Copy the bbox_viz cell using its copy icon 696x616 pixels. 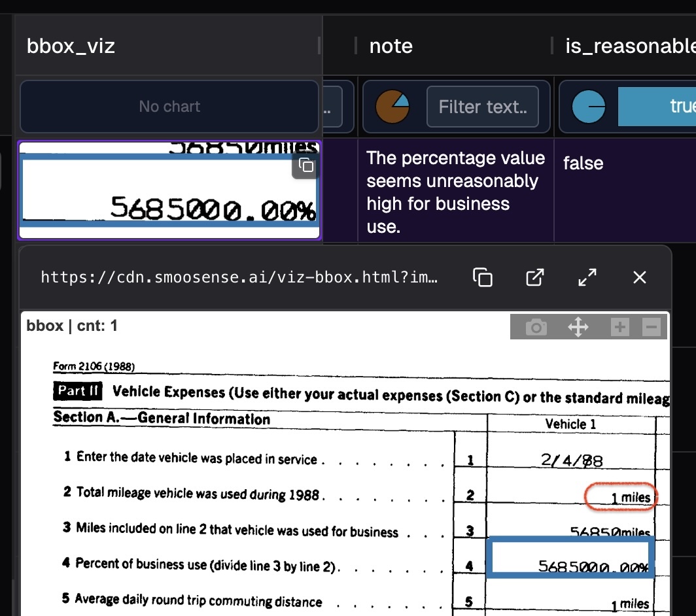(305, 166)
